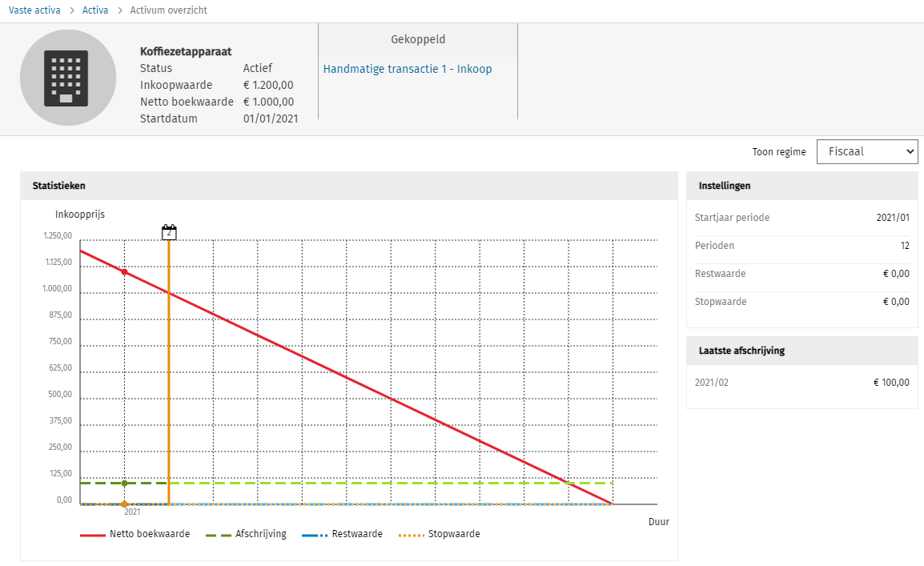Open the Toon regime dropdown

[866, 151]
